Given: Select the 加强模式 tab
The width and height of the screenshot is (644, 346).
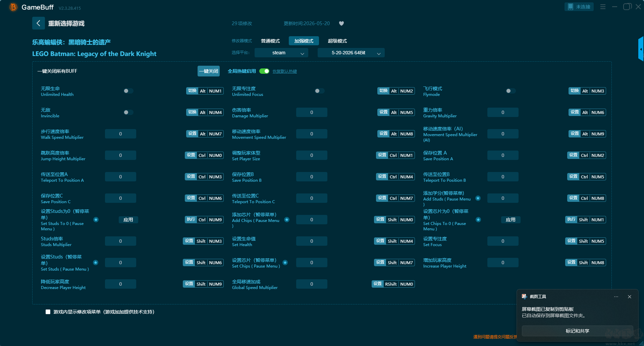Looking at the screenshot, I should tap(304, 41).
